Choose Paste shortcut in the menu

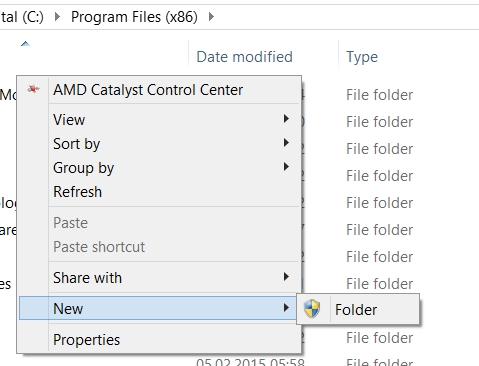(159, 247)
